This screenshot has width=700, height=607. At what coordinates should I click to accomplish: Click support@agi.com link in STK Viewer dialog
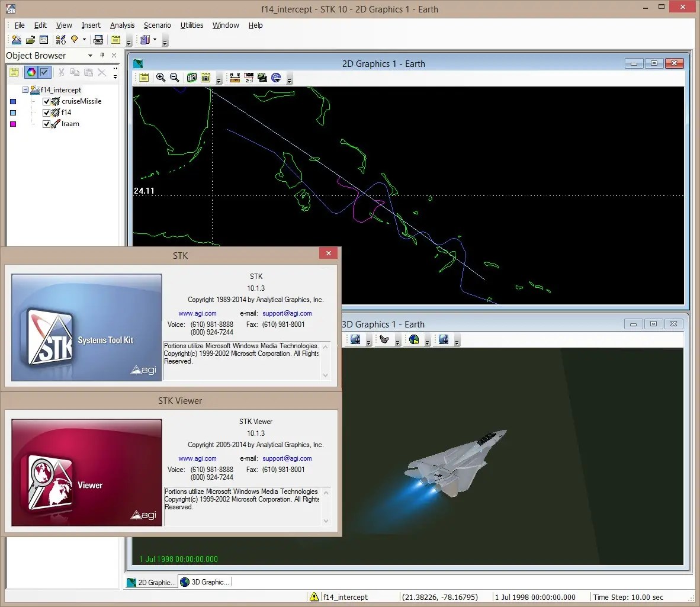coord(287,458)
